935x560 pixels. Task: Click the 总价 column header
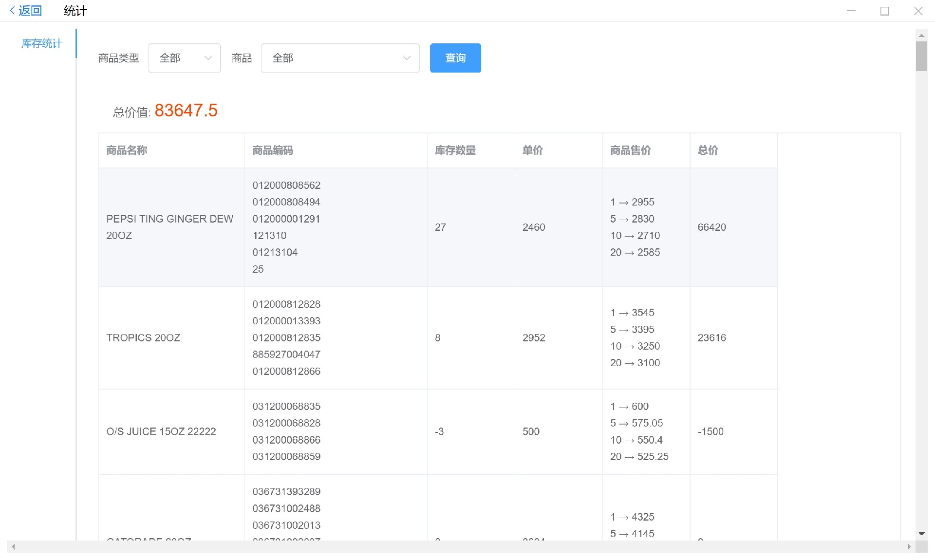tap(708, 150)
